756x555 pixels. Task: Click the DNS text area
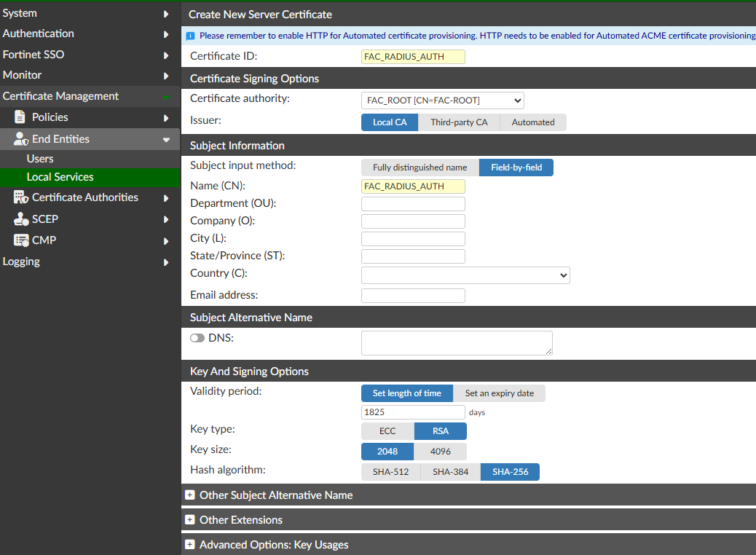[457, 343]
